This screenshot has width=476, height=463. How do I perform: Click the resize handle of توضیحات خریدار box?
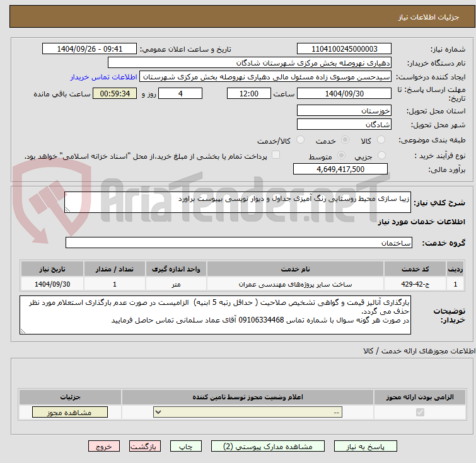pos(23,331)
